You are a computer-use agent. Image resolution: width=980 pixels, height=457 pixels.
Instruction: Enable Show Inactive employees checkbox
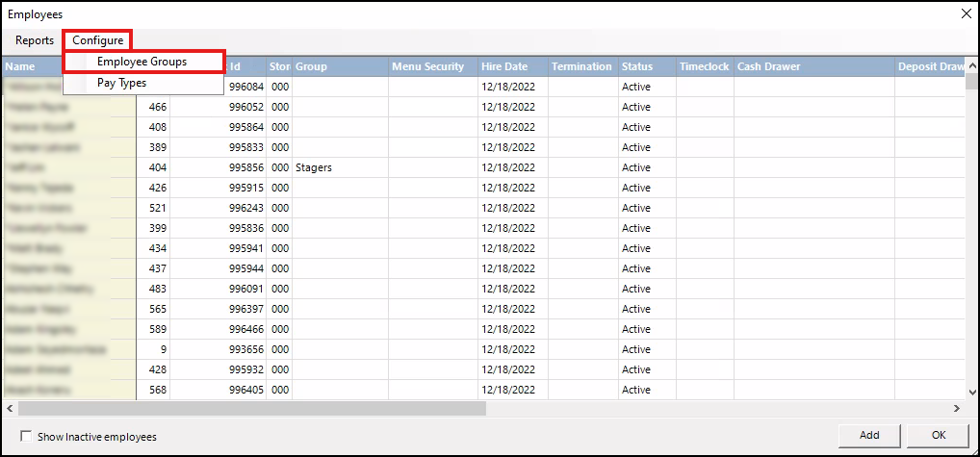coord(26,436)
